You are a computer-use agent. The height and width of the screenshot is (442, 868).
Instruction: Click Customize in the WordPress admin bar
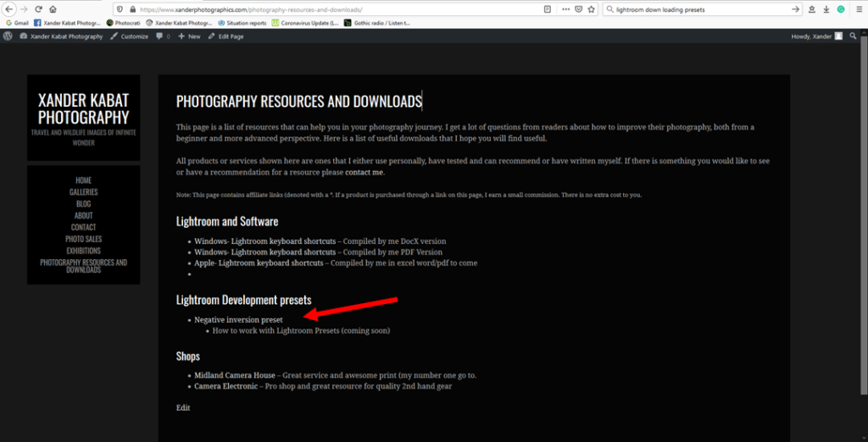pyautogui.click(x=130, y=36)
